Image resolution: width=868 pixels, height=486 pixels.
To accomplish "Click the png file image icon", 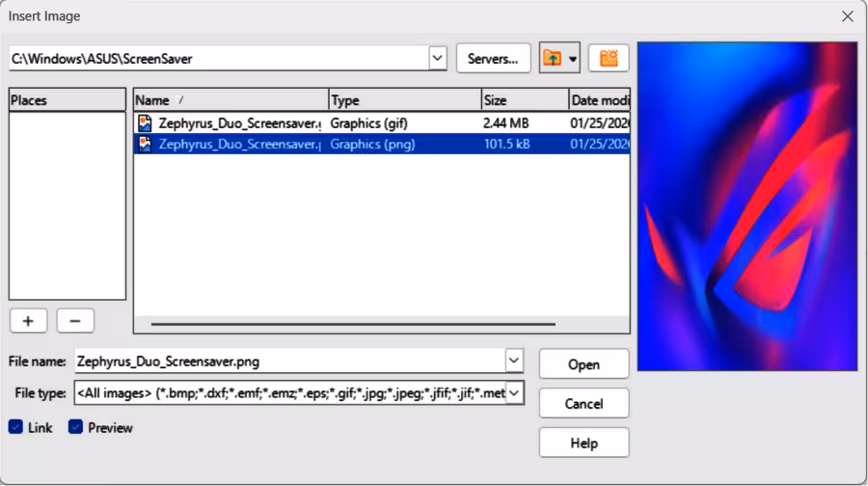I will 145,144.
